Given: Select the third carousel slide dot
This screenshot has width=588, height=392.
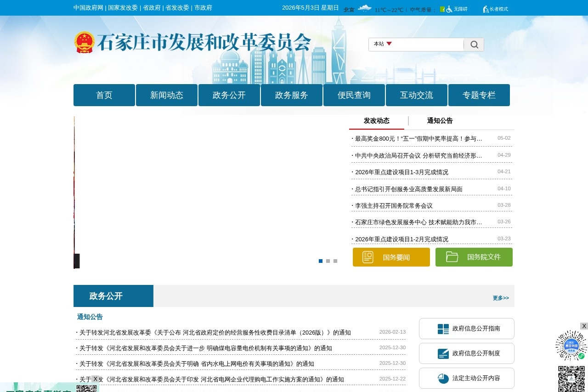Looking at the screenshot, I should [335, 261].
